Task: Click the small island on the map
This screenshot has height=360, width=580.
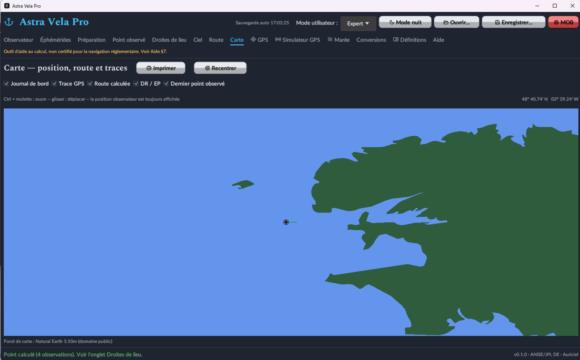Action: [x=243, y=184]
